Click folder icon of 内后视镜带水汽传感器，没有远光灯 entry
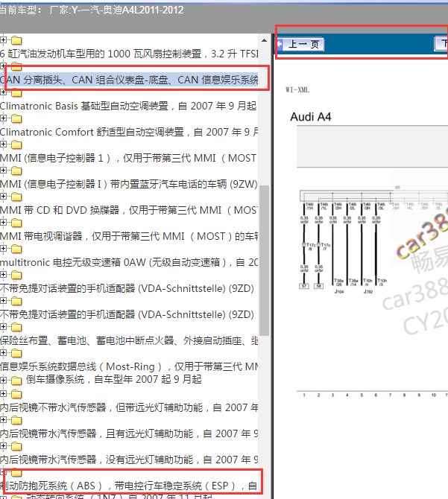 16,447
